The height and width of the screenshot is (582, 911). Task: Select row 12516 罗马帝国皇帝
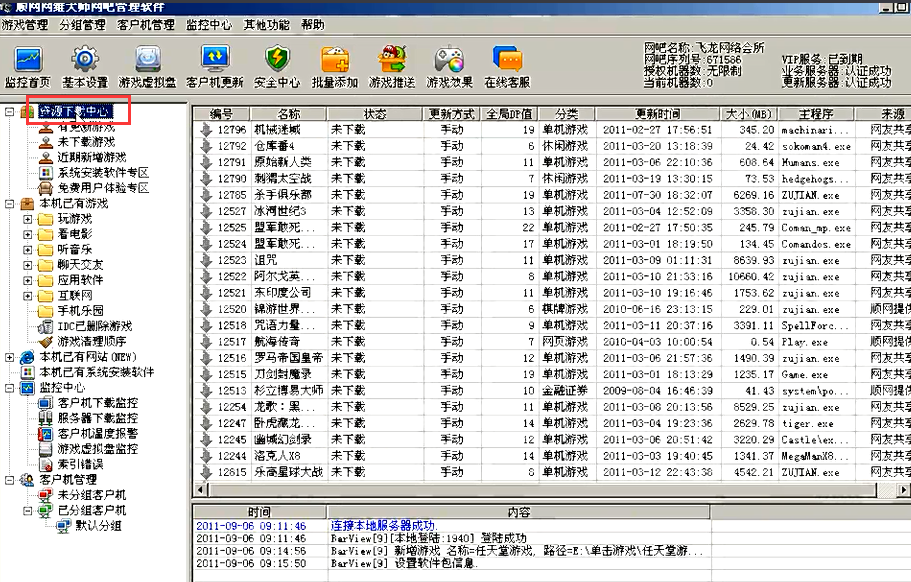[551, 358]
